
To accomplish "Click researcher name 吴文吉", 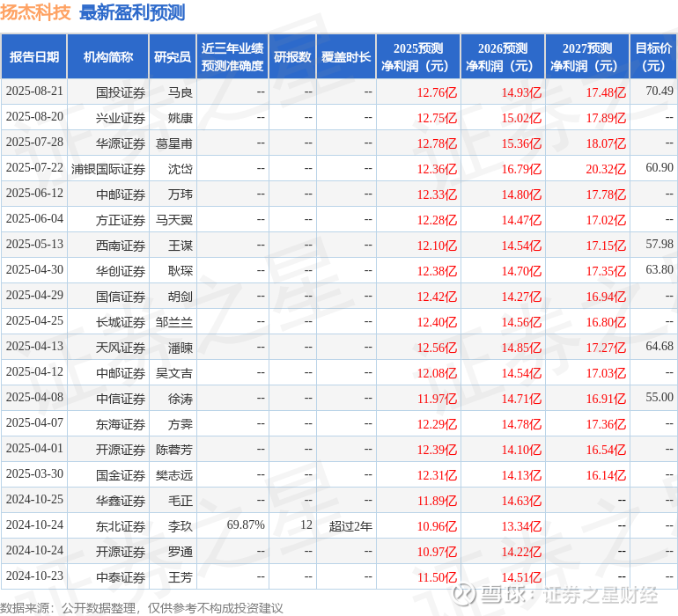I will [173, 372].
